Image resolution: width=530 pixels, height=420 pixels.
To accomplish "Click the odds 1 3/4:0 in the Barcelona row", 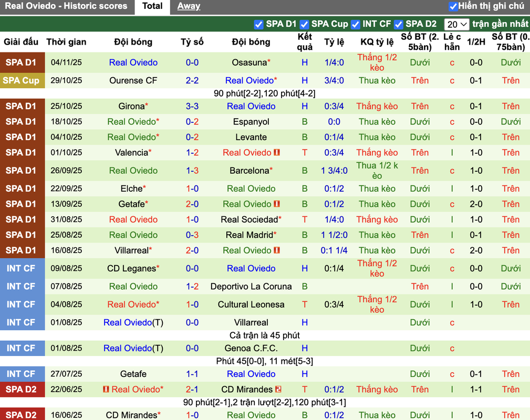I will point(334,171).
